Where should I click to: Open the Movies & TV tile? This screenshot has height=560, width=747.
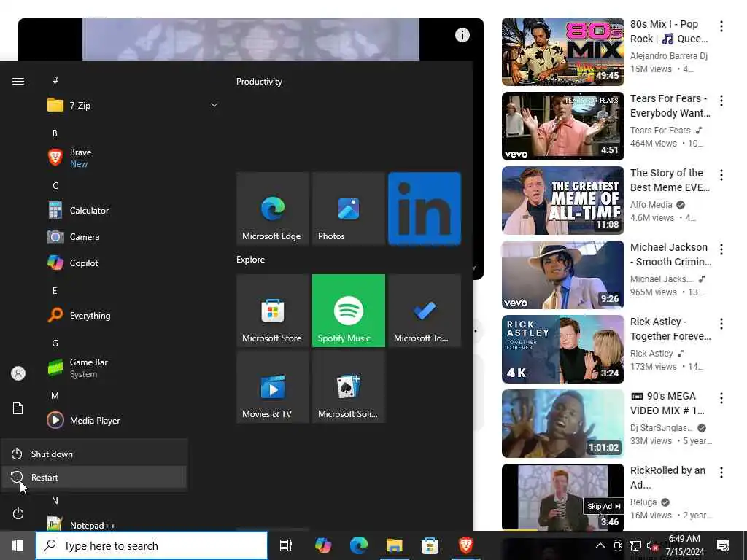point(273,386)
